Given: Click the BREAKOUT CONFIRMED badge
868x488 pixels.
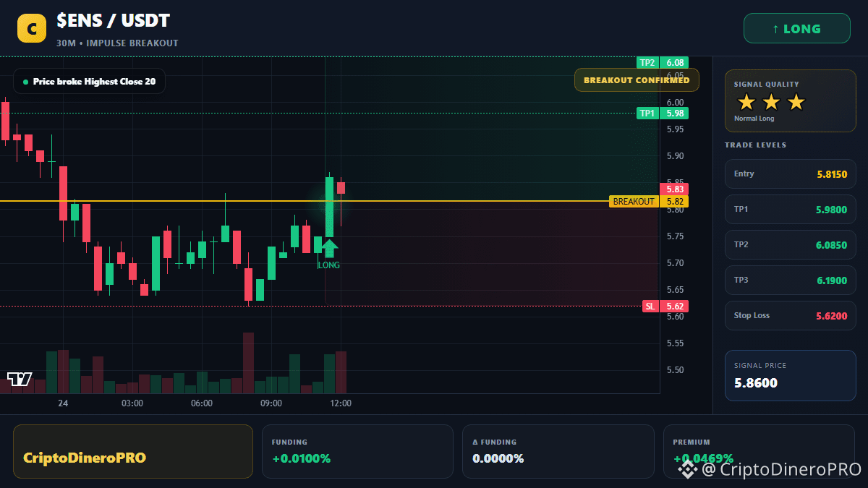Looking at the screenshot, I should tap(637, 80).
